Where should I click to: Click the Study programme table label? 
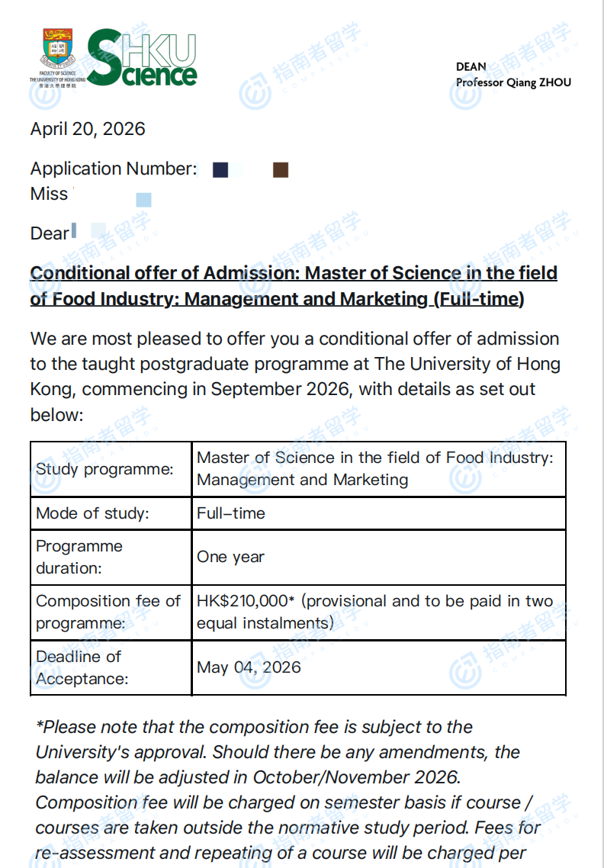pyautogui.click(x=105, y=469)
